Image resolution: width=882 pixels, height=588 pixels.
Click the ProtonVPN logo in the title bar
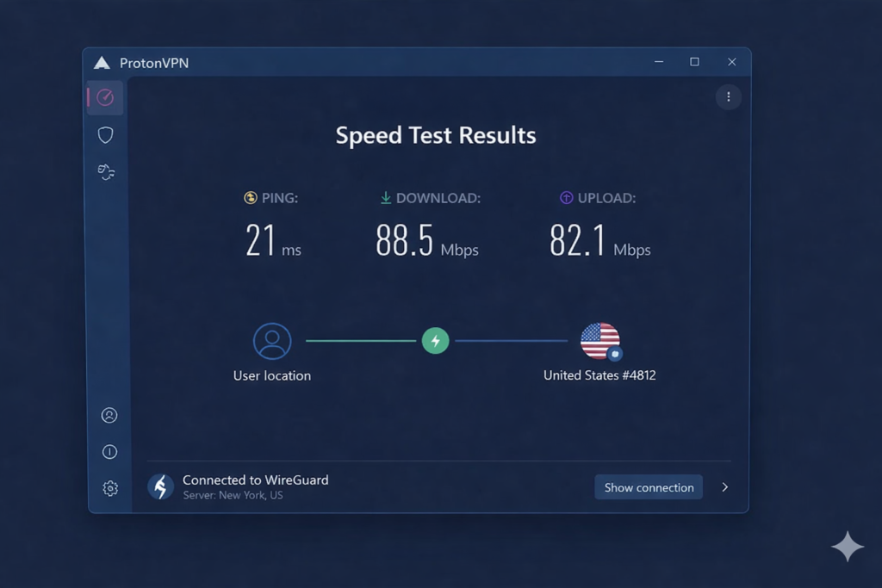102,62
